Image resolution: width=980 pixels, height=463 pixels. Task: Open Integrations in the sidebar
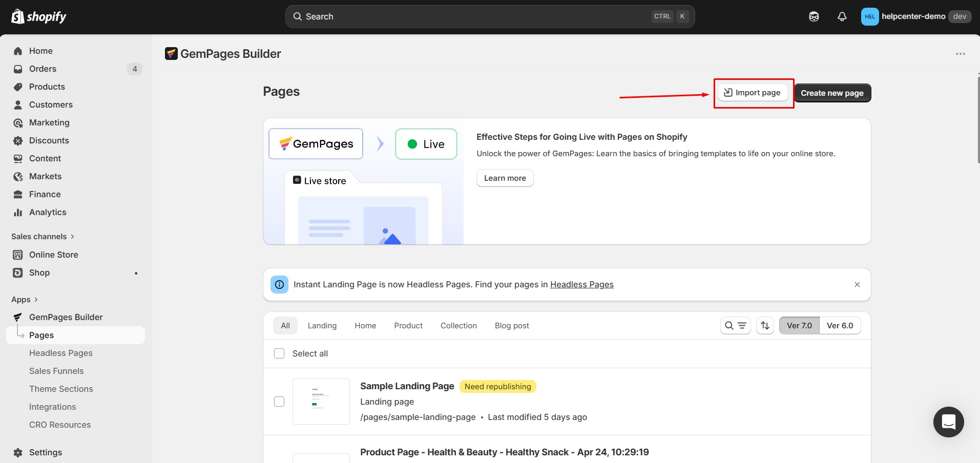pos(52,407)
